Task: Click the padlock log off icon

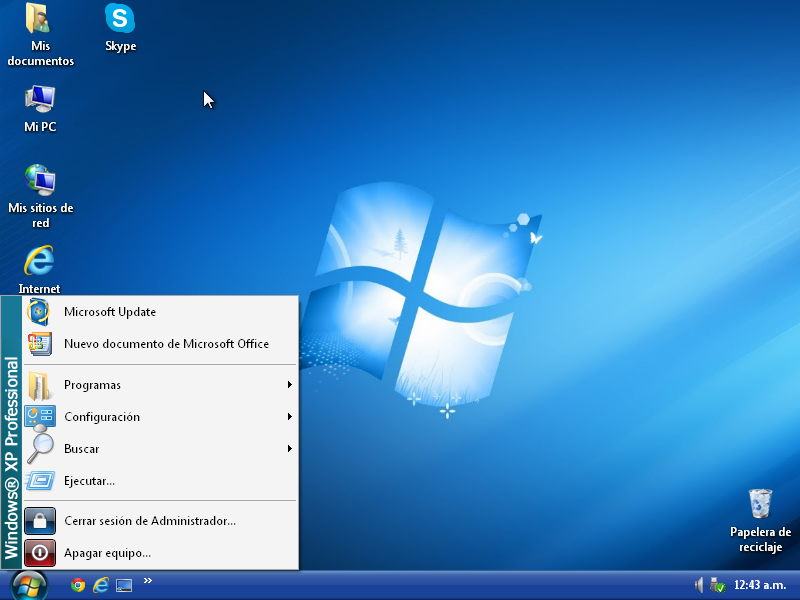Action: point(40,521)
